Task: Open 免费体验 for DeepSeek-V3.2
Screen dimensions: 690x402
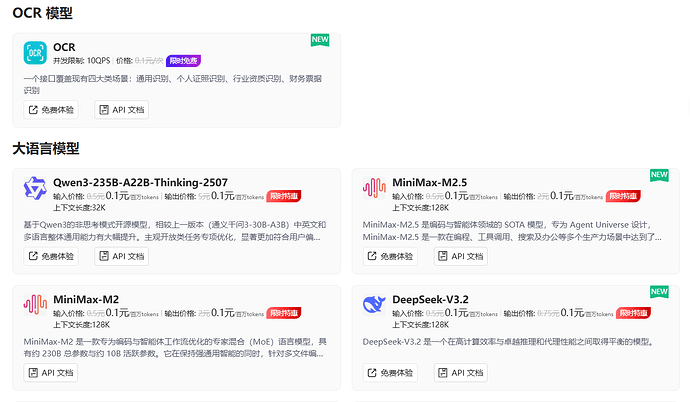Action: [x=390, y=373]
